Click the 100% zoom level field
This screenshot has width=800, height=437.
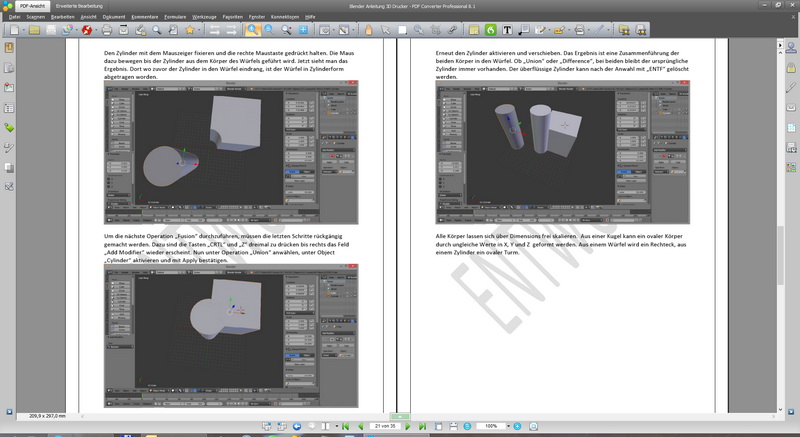tap(490, 426)
